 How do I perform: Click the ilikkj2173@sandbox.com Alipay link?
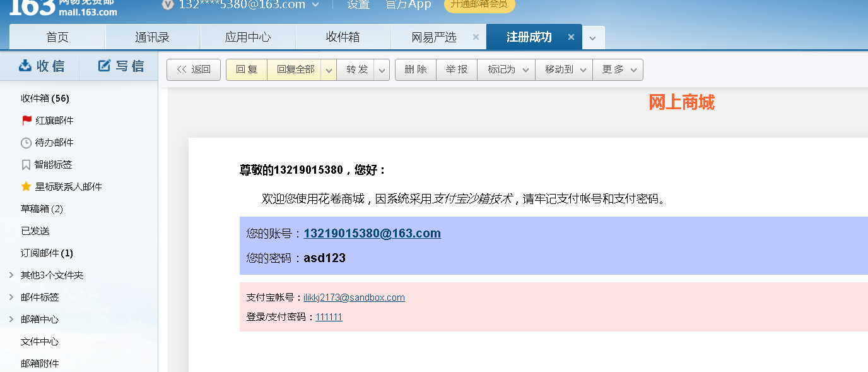[354, 297]
